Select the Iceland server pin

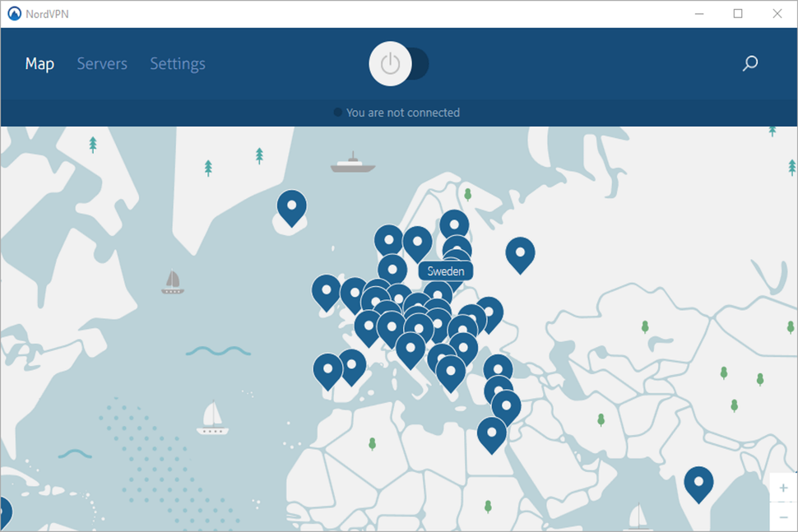[291, 207]
